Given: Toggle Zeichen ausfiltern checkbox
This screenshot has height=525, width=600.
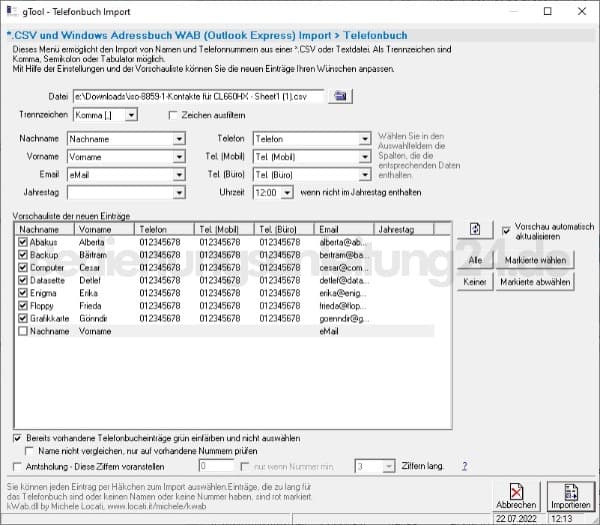Looking at the screenshot, I should point(173,115).
